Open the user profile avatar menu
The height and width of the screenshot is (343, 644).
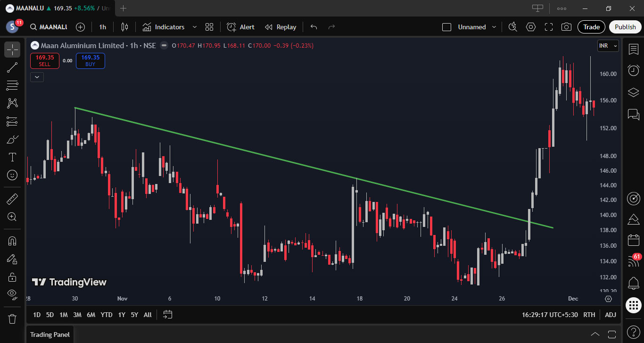point(13,27)
